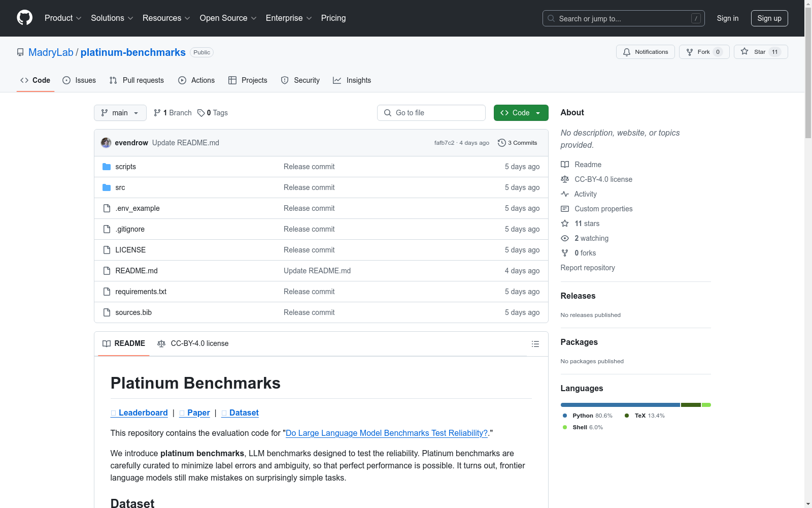
Task: Click the history clock icon beside 3 Commits
Action: pos(502,143)
